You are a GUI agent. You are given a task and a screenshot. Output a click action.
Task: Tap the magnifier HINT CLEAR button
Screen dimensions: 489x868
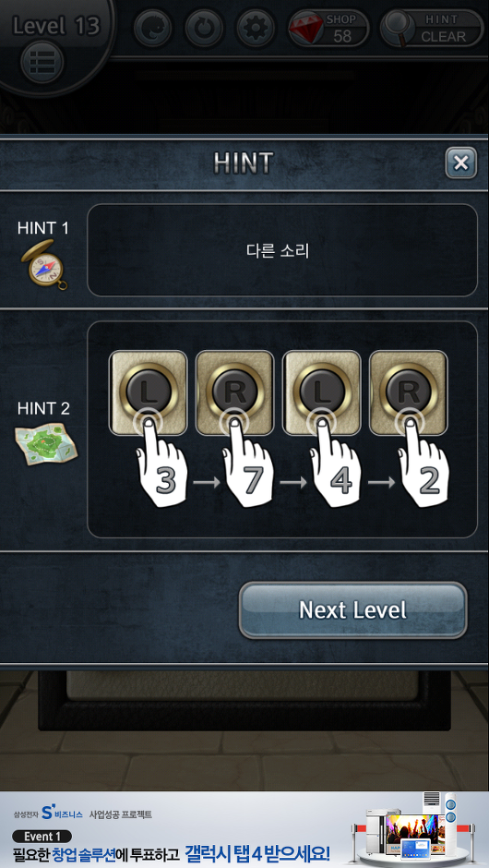433,29
